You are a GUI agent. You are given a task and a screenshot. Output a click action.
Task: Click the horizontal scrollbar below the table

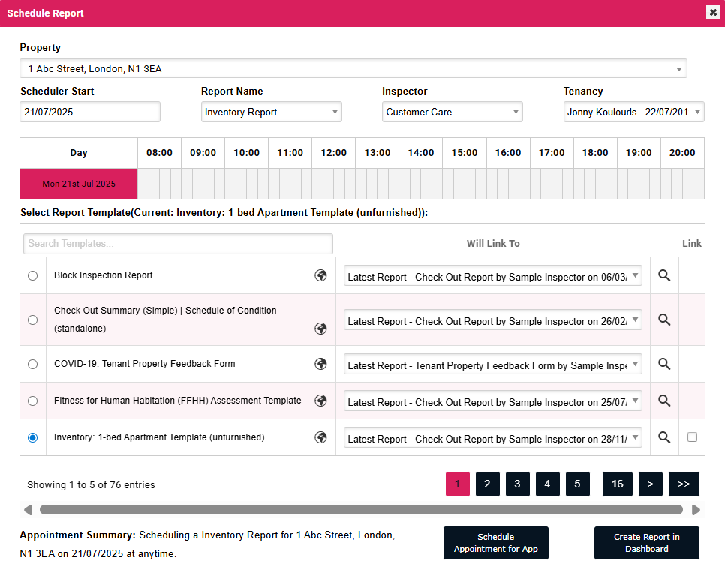click(360, 510)
